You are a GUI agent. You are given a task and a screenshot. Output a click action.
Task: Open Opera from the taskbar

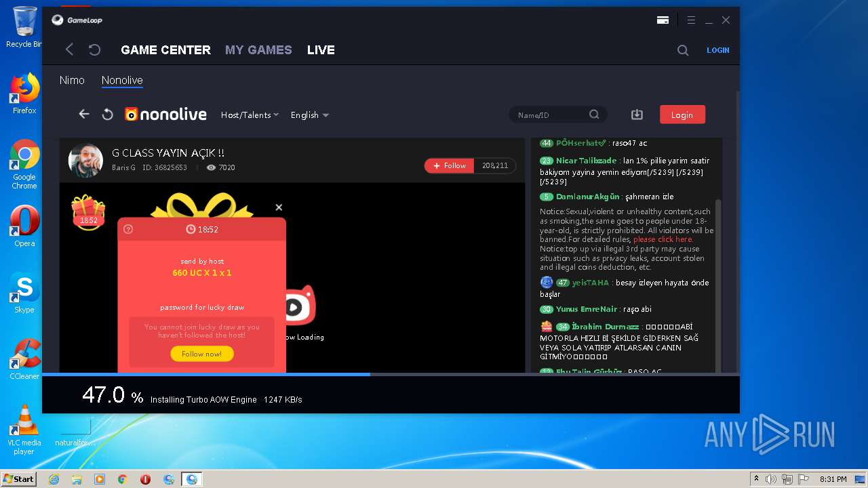coord(146,479)
